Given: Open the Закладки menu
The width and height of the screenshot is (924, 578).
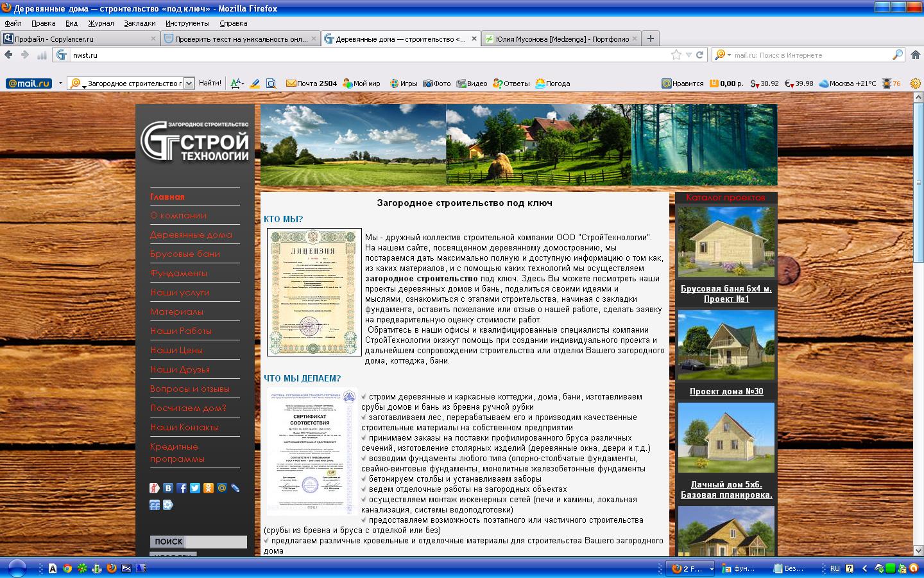Looking at the screenshot, I should (139, 23).
